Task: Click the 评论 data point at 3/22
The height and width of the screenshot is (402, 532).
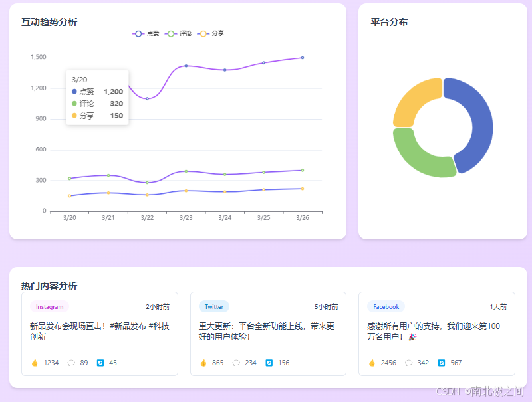Action: click(147, 183)
